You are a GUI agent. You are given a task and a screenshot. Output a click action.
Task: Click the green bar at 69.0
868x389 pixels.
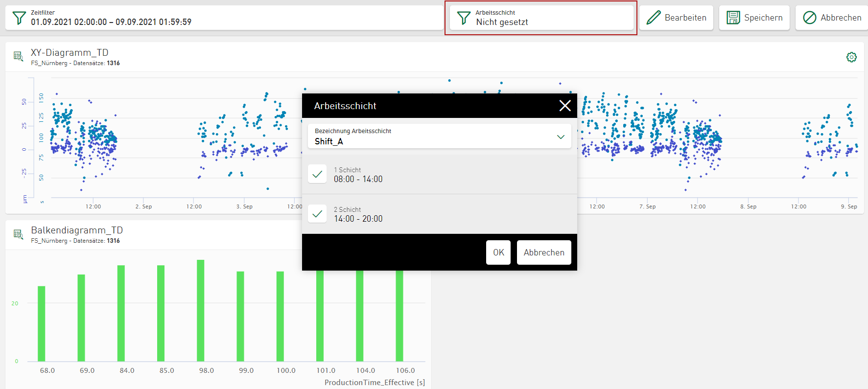tap(81, 318)
